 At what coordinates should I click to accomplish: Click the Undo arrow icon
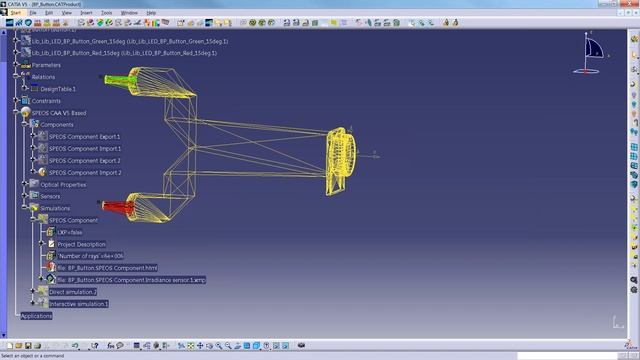pos(75,346)
